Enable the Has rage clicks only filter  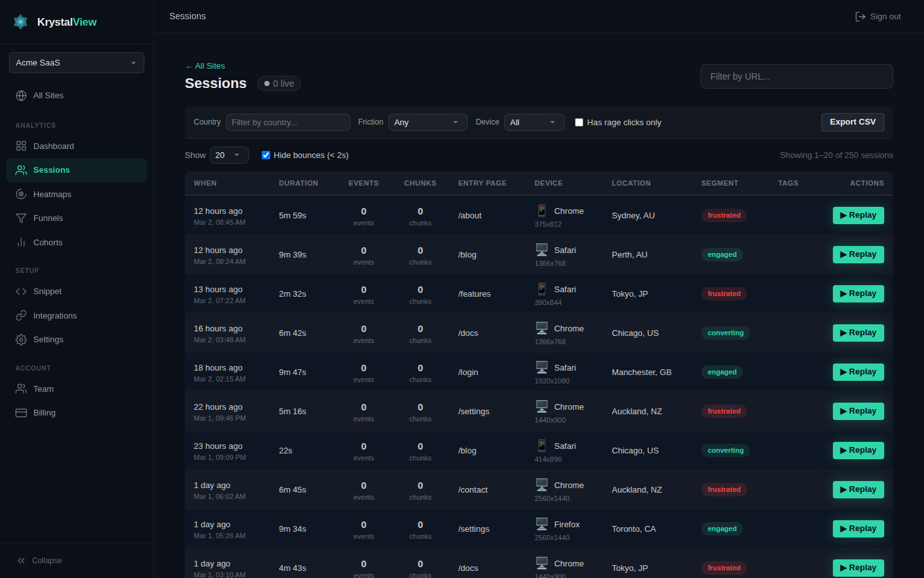[x=579, y=122]
